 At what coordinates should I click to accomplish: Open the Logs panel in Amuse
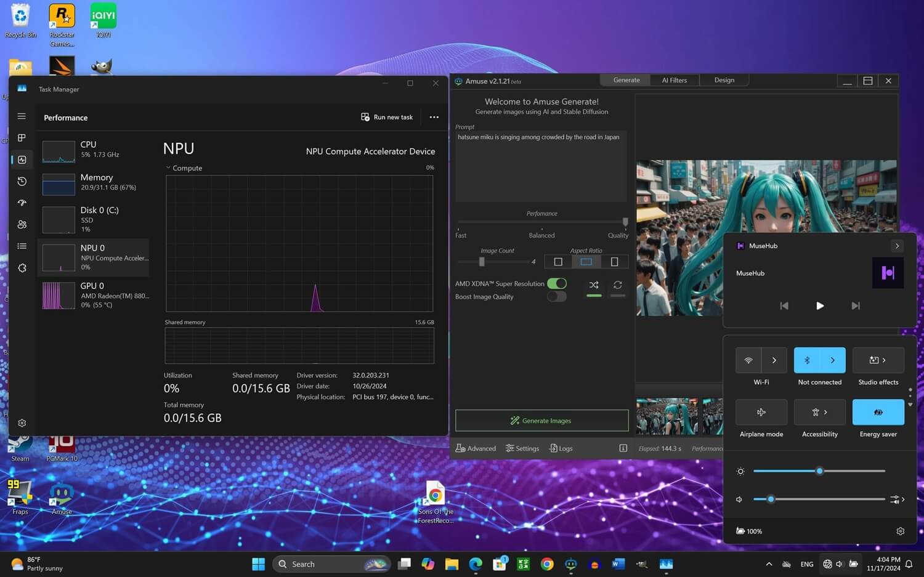561,448
